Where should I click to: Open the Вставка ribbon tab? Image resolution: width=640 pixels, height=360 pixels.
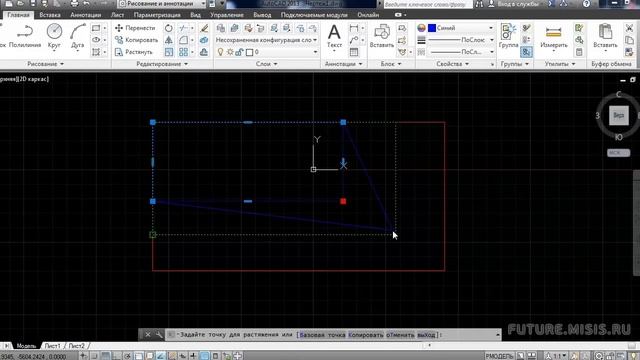click(x=50, y=15)
